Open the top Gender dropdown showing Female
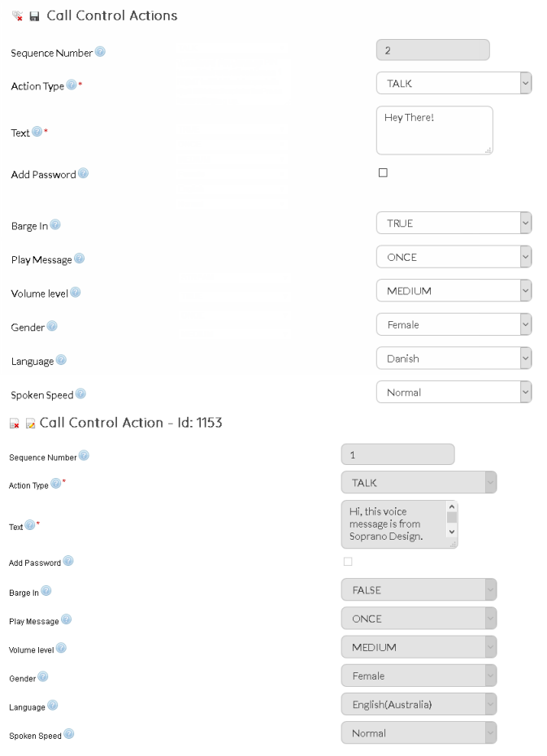Screen dimensions: 547x756 coord(454,325)
